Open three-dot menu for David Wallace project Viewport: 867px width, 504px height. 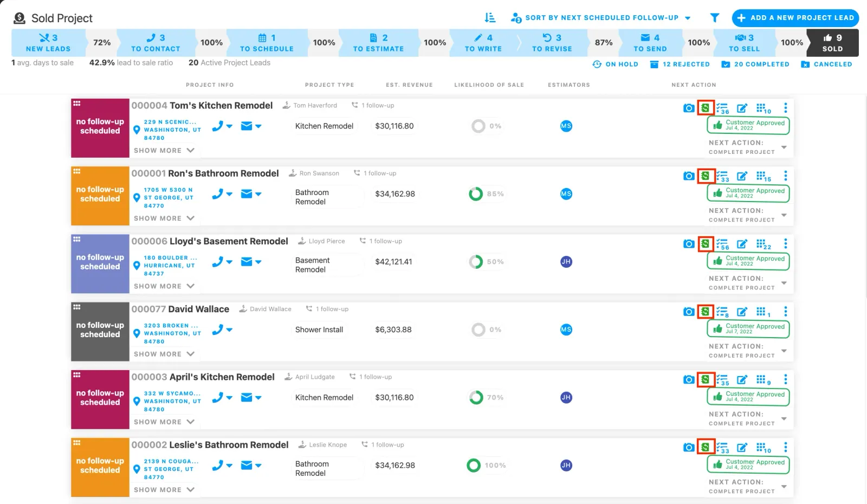click(785, 312)
